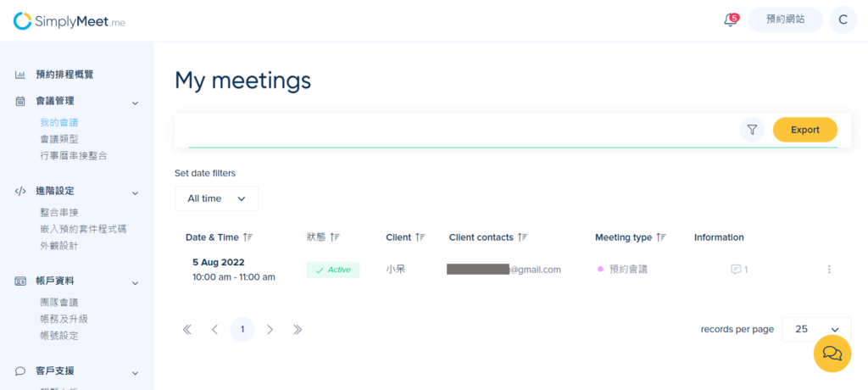Sort by Date & Time column icon
Screen dimensions: 868x390
click(x=248, y=237)
